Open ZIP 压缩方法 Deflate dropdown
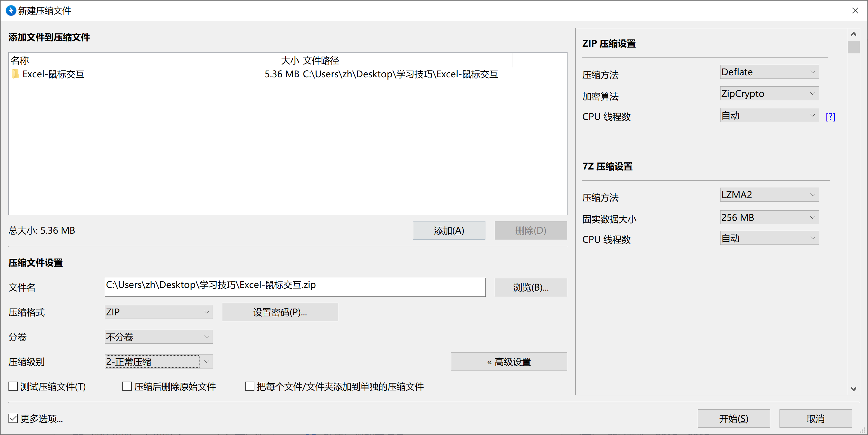The image size is (868, 435). [x=769, y=72]
